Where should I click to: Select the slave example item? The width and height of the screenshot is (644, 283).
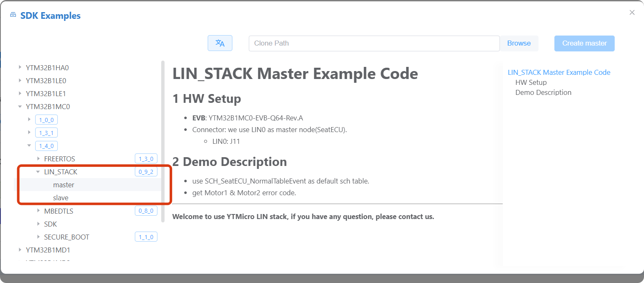[61, 198]
